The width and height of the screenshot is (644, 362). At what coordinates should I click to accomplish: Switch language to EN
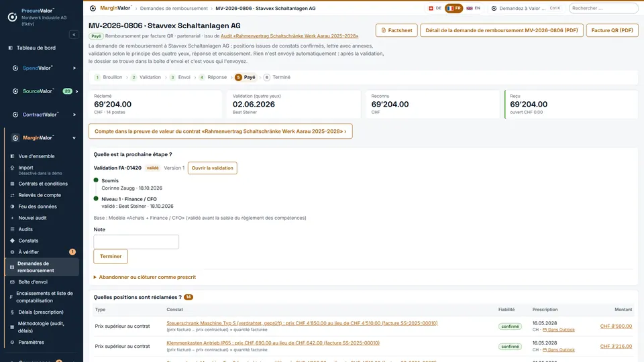(x=473, y=8)
